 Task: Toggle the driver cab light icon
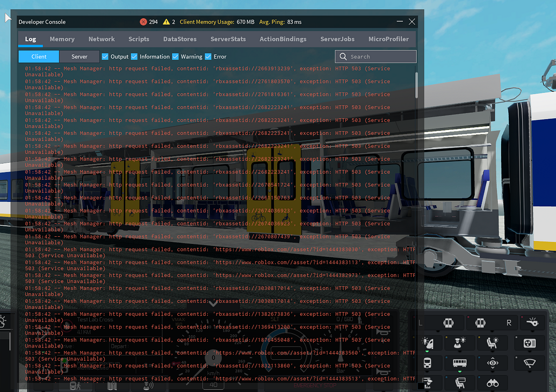[x=459, y=343]
